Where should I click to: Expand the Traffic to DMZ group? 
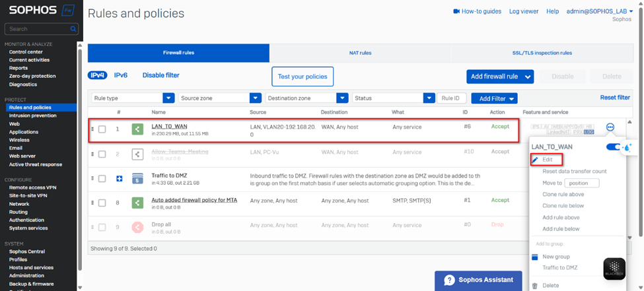click(120, 179)
